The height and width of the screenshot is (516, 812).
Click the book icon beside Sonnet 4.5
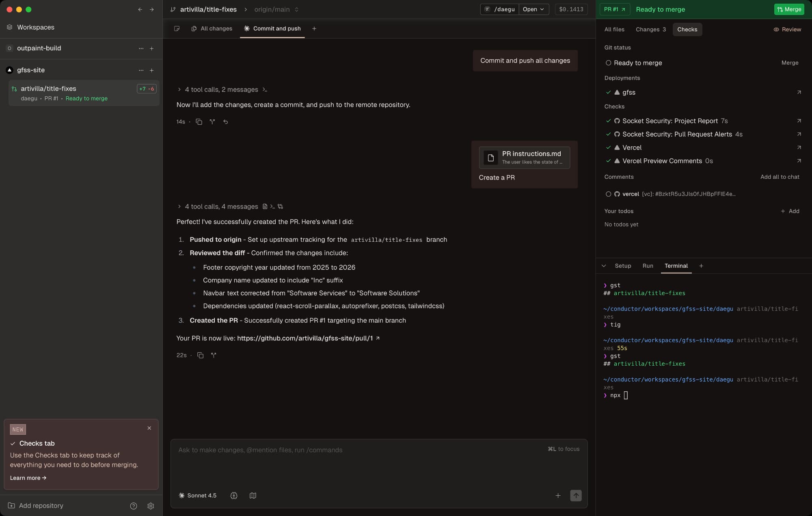[253, 496]
